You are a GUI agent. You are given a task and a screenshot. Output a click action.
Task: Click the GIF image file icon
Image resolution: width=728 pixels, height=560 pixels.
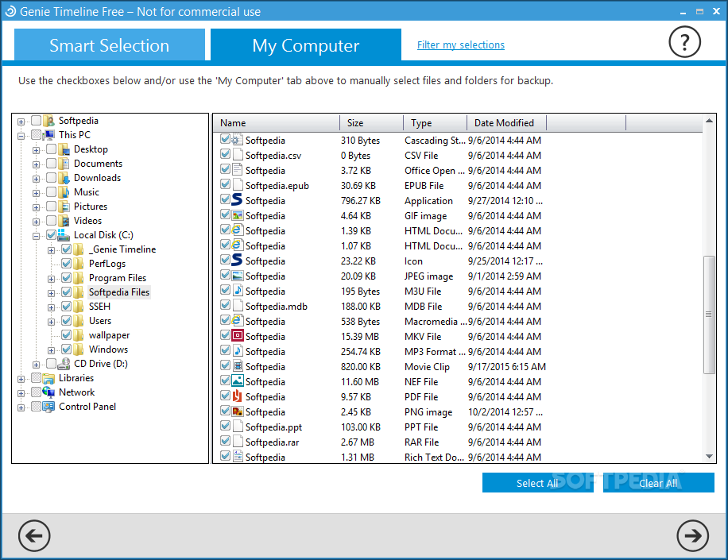click(x=238, y=214)
